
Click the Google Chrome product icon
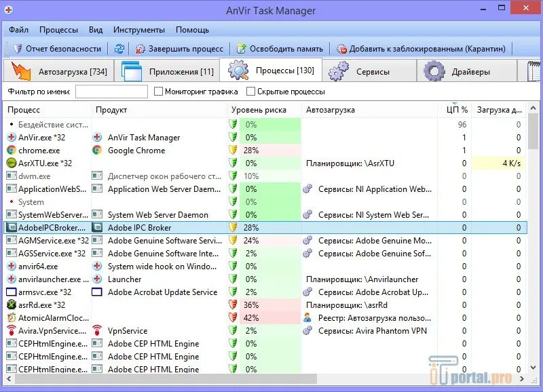pos(97,150)
